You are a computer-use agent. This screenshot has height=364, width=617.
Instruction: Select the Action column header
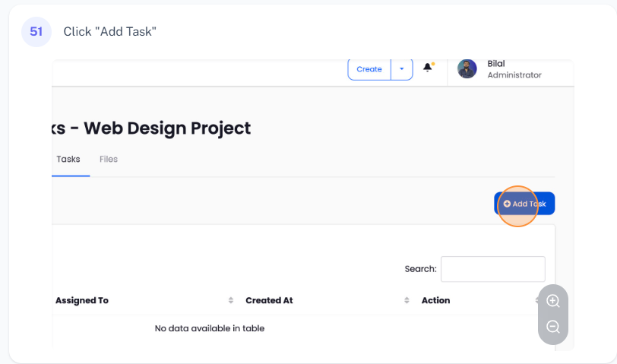click(x=436, y=300)
